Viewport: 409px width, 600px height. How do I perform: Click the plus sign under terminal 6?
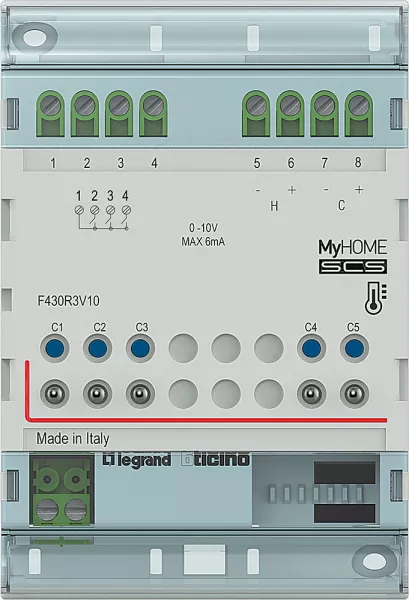tap(292, 190)
